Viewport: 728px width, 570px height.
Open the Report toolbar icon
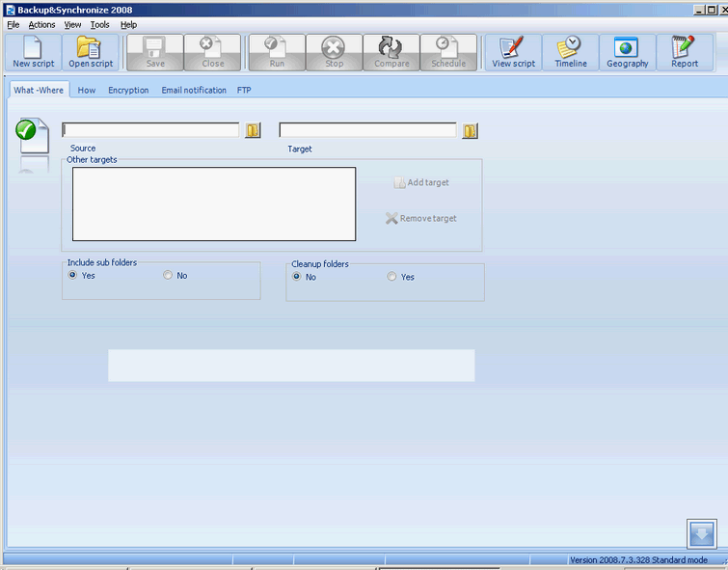pyautogui.click(x=685, y=52)
